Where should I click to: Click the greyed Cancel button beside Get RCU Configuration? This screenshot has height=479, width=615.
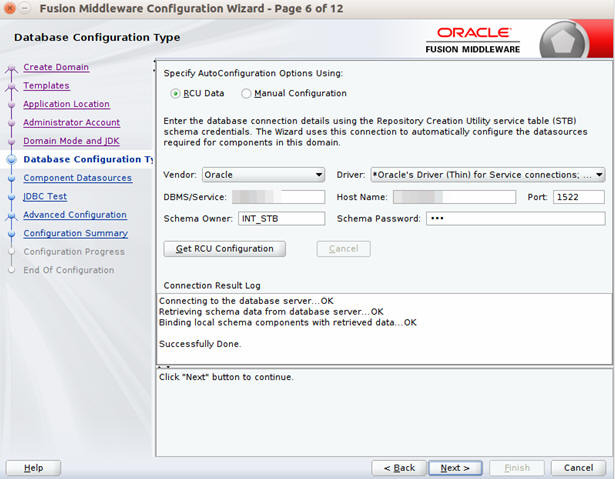click(343, 249)
